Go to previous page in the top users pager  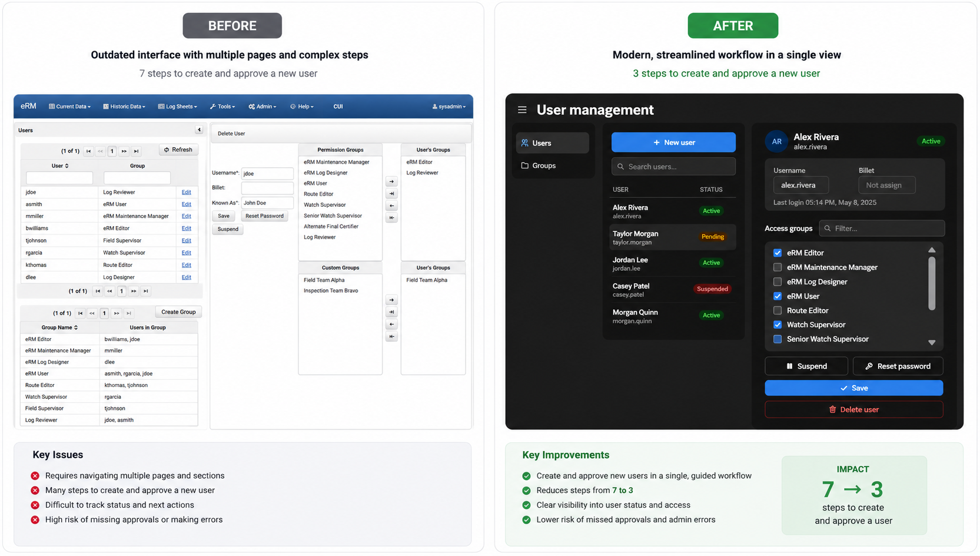(x=100, y=151)
